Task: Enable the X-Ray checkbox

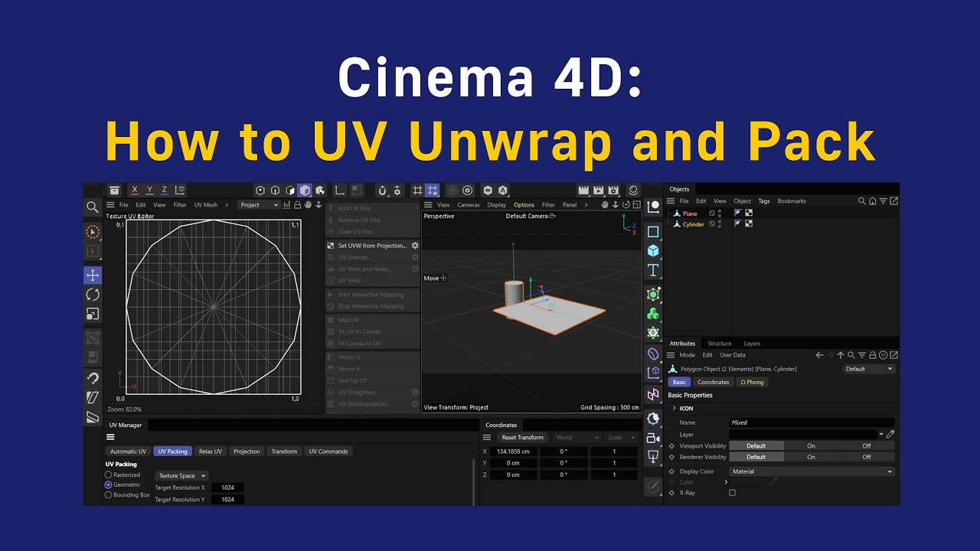Action: pos(732,493)
